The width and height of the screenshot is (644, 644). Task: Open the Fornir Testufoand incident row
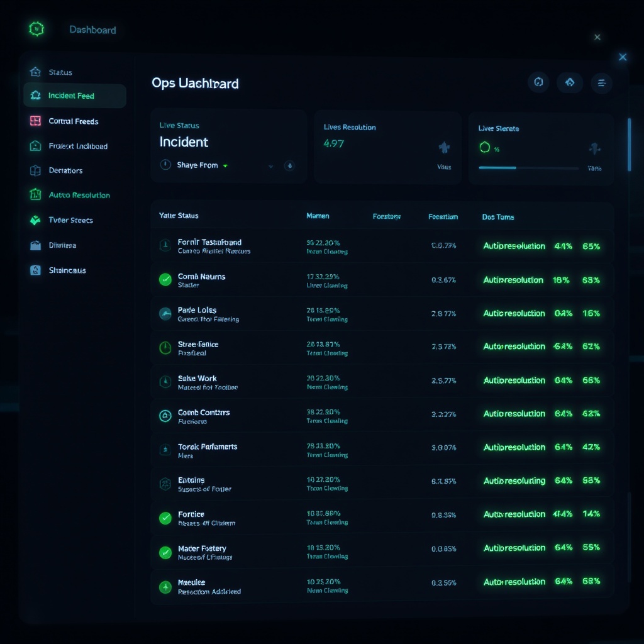(382, 246)
